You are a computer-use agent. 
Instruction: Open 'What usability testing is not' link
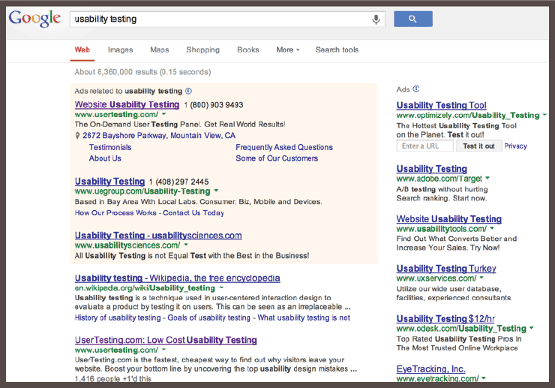[x=304, y=318]
